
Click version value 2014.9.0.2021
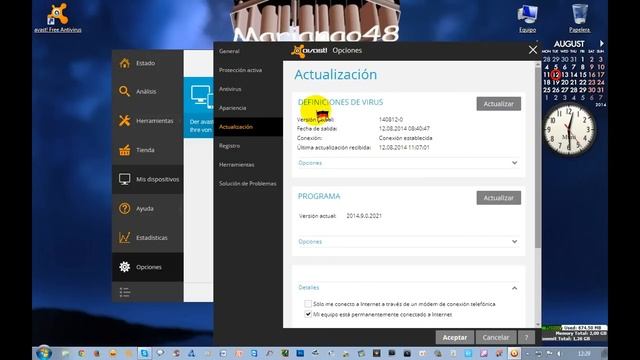(x=364, y=216)
